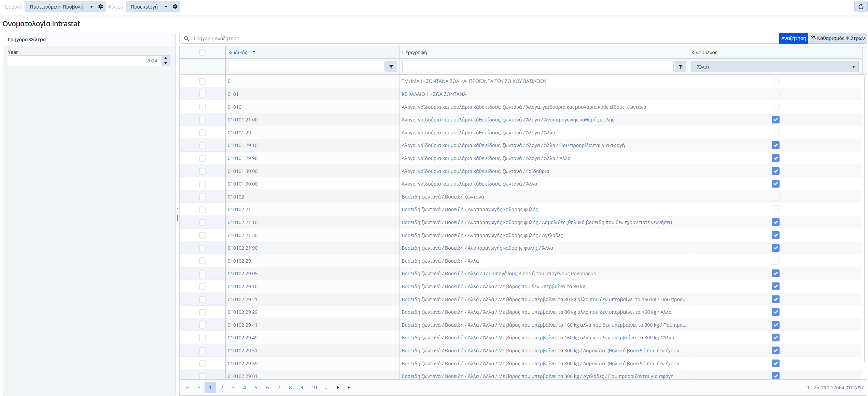Toggle Κινούμενος checkbox for 010101 29 10

tap(775, 145)
